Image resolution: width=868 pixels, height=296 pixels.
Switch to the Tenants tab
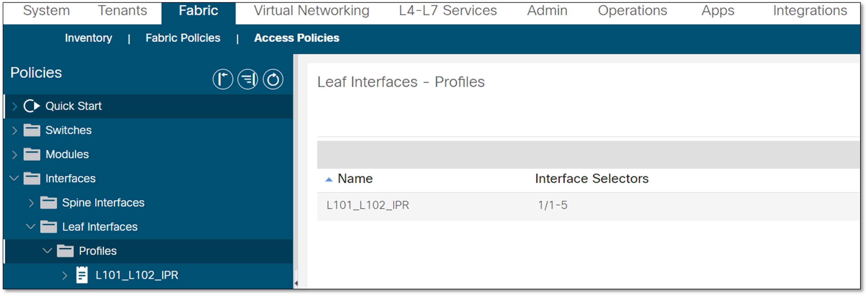point(122,11)
